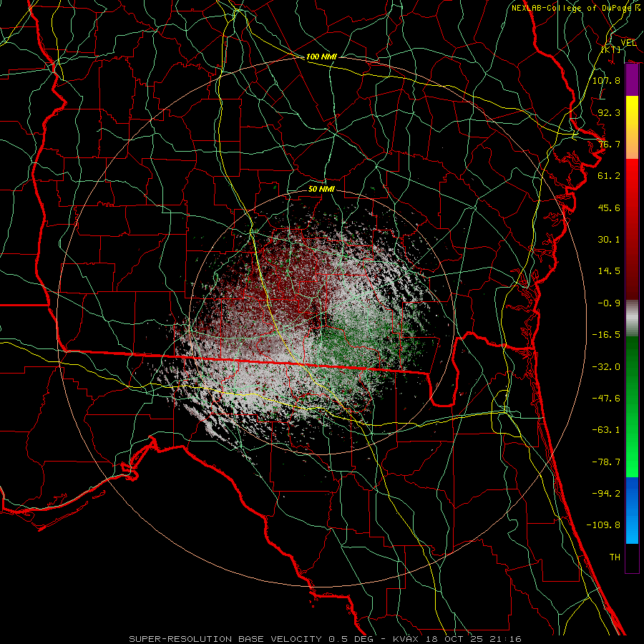This screenshot has height=644, width=644.
Task: Click the -109.8 velocity scale value
Action: coord(603,525)
